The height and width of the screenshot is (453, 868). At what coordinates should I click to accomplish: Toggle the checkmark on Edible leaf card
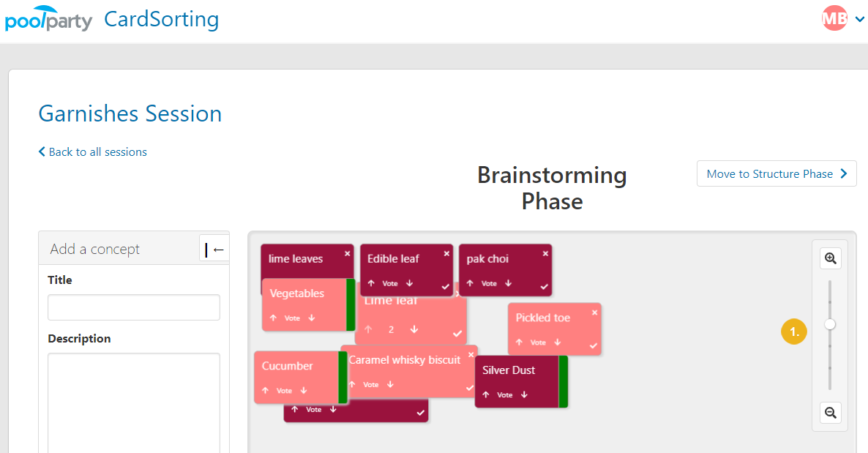pos(445,286)
